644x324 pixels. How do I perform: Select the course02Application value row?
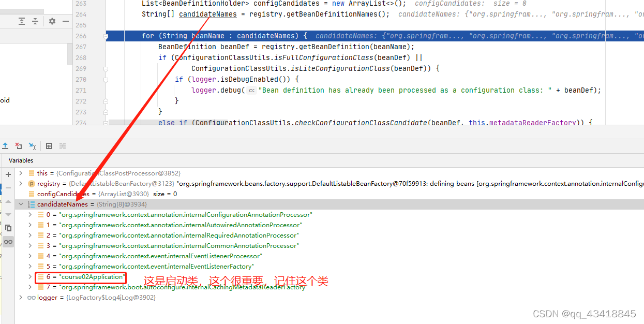tap(330, 277)
